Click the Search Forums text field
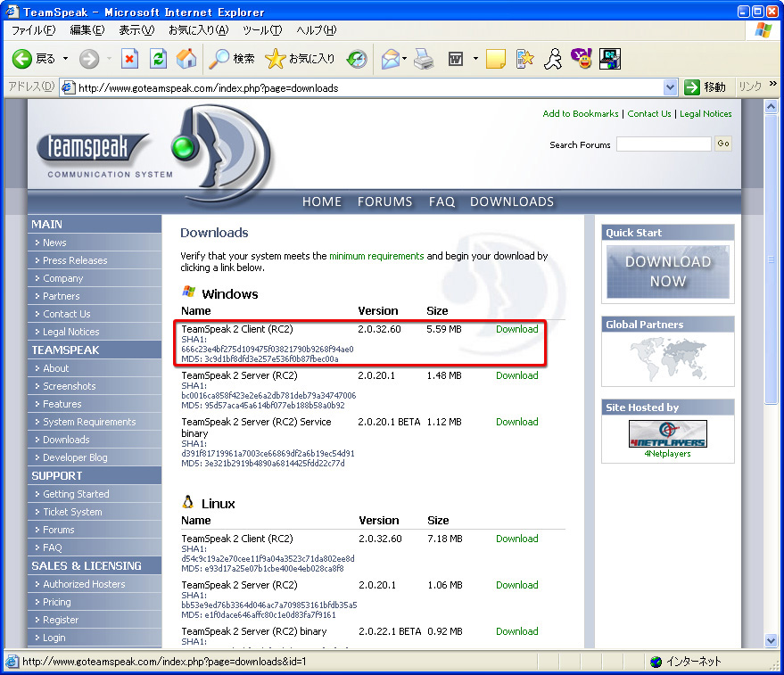This screenshot has width=784, height=675. click(x=664, y=144)
